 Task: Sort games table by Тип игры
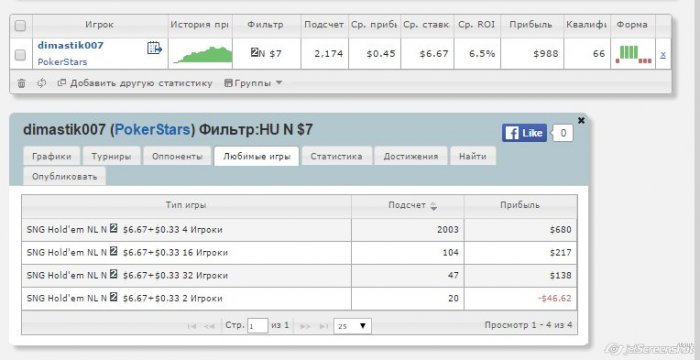[x=186, y=205]
